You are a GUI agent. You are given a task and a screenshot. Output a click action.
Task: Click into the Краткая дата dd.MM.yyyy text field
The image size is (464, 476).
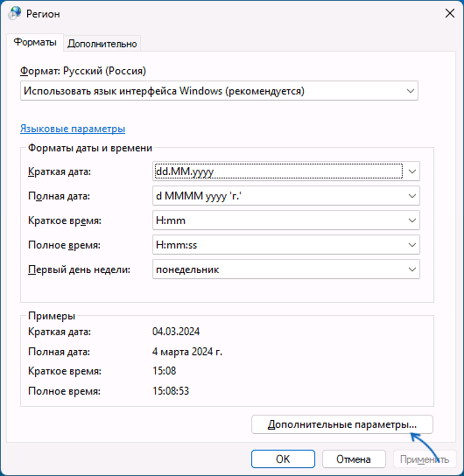tap(278, 171)
